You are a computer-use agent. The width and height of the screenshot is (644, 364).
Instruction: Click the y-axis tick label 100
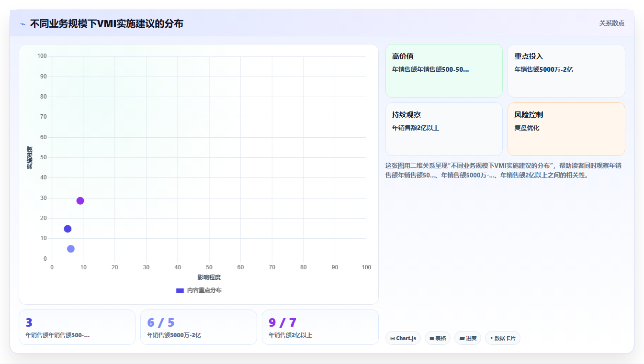(x=42, y=56)
